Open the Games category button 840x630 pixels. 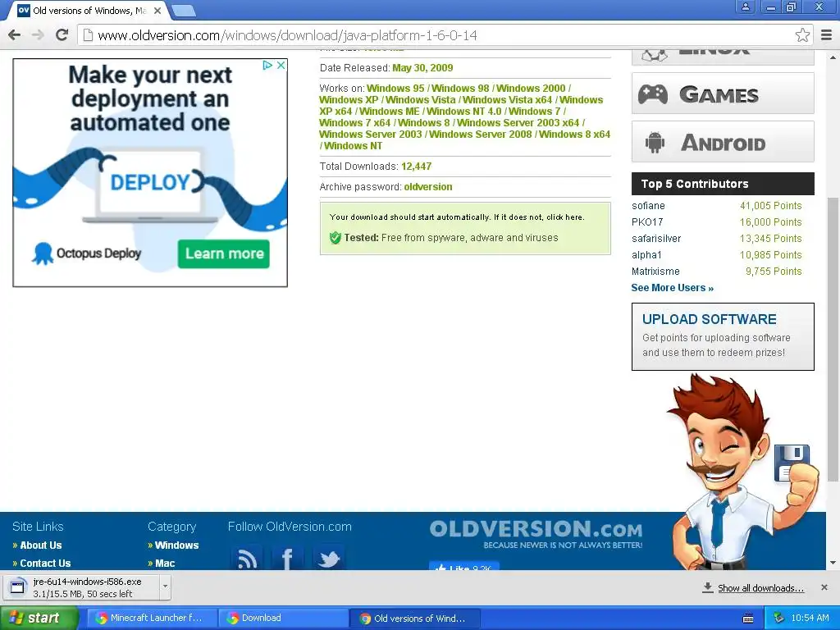(x=723, y=94)
